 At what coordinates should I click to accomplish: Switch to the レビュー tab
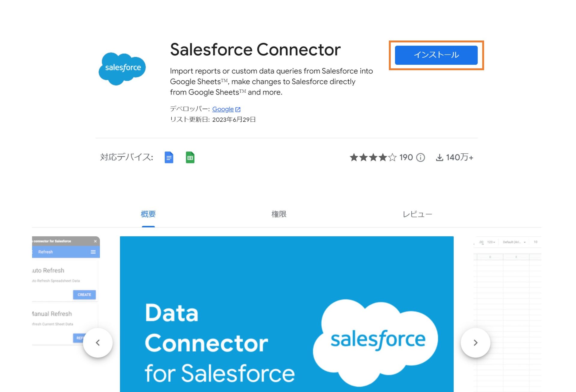418,214
